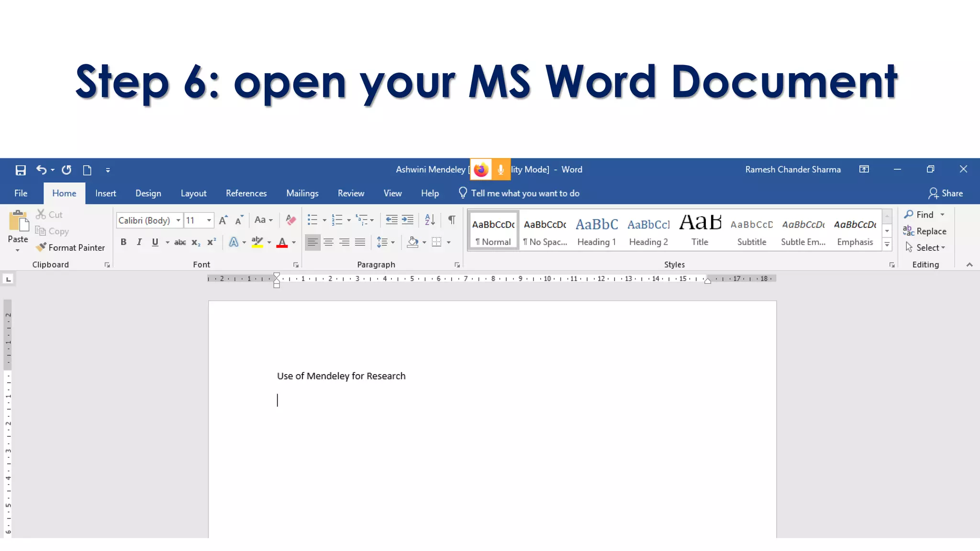Expand the Paste options arrow
Image resolution: width=980 pixels, height=551 pixels.
[18, 250]
